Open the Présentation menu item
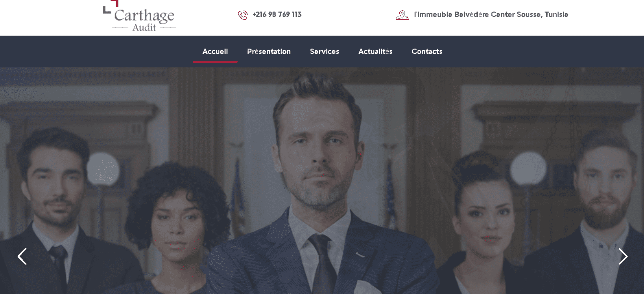 tap(269, 51)
